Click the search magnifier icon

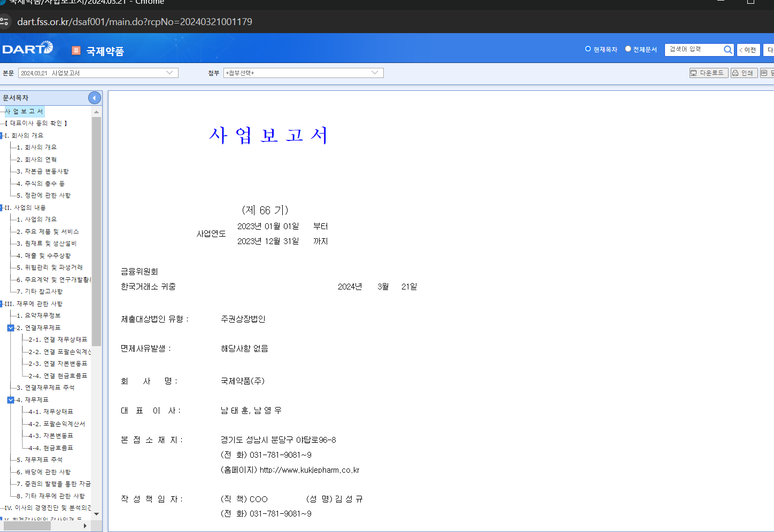click(727, 50)
